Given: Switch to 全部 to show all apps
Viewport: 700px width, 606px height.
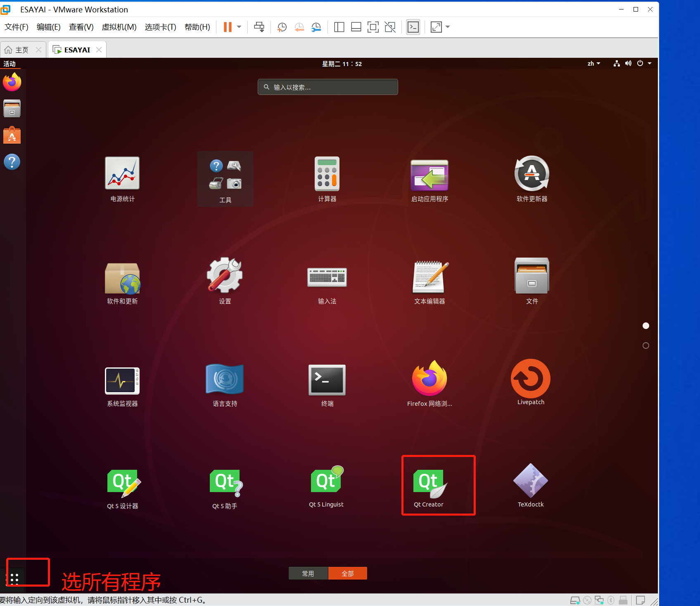Looking at the screenshot, I should coord(347,573).
